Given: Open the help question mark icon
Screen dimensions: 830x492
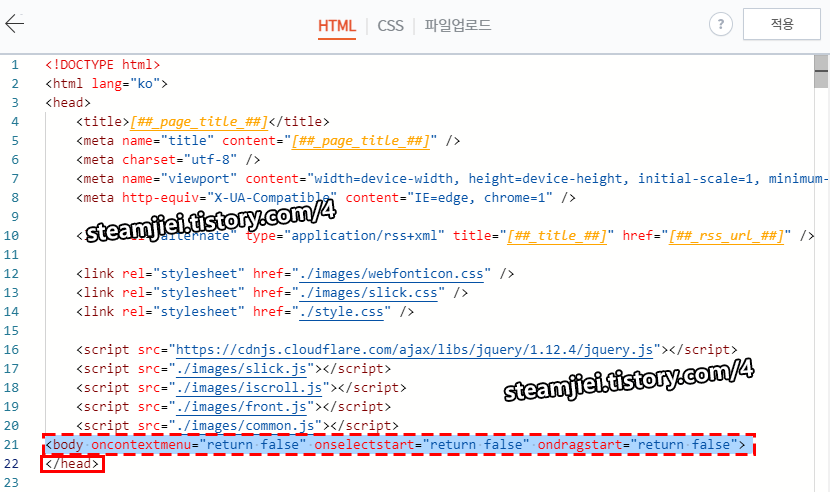Looking at the screenshot, I should (720, 24).
